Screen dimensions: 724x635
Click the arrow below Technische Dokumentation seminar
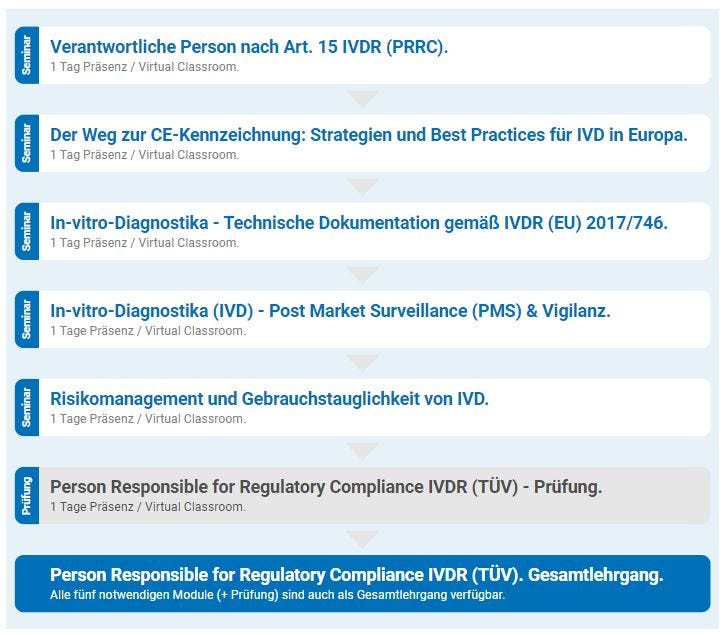(x=362, y=274)
